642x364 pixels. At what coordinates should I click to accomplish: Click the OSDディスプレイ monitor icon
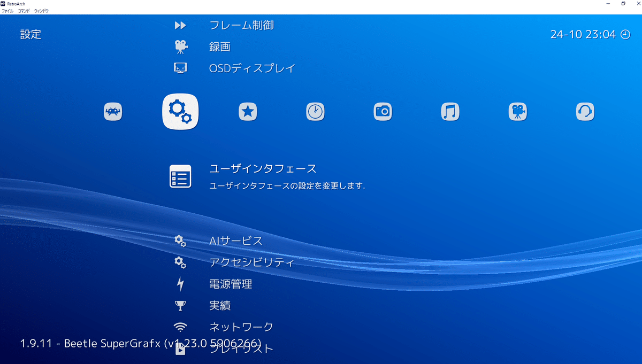(x=180, y=68)
